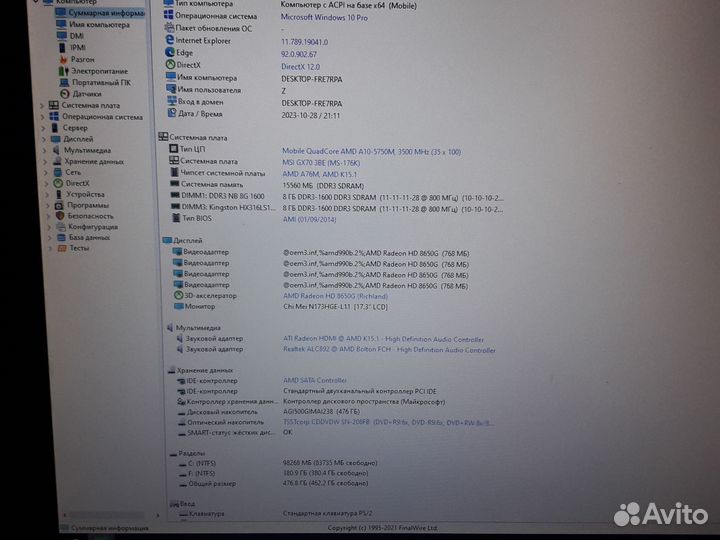
Task: Click the value 15560 МБ (DDR3 SDRAM)
Action: tap(323, 186)
